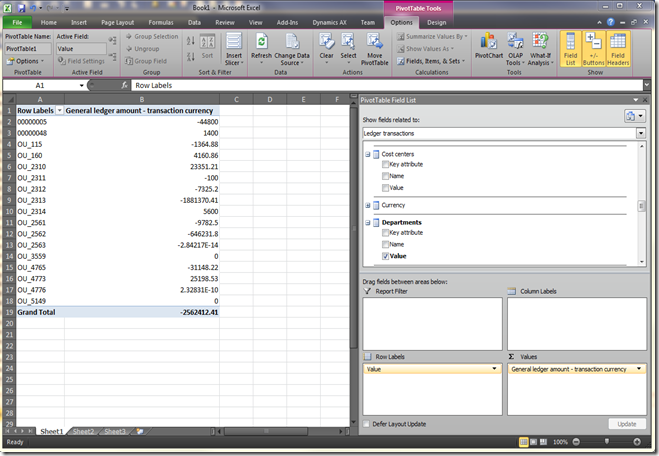Toggle the Field List button
The height and width of the screenshot is (456, 659).
click(570, 48)
